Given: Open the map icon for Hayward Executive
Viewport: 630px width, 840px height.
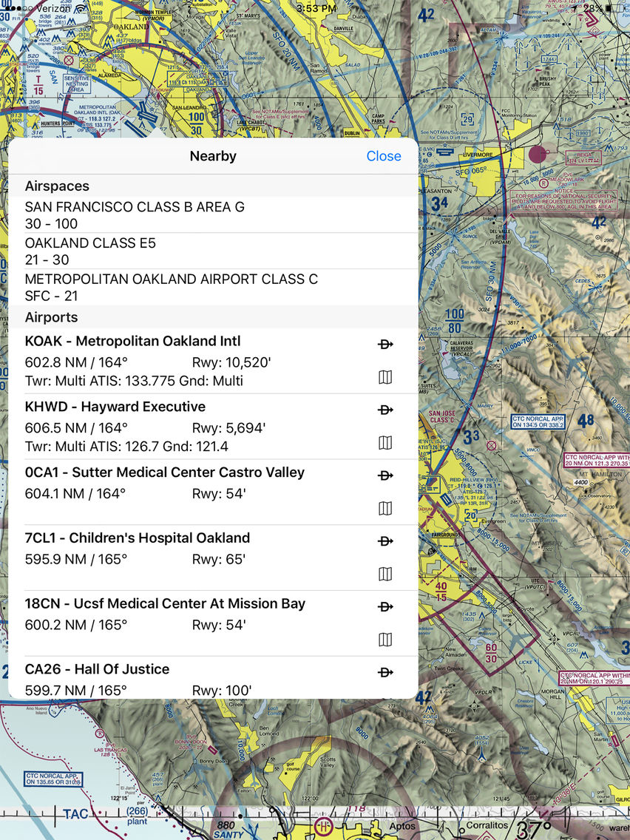Looking at the screenshot, I should 385,442.
